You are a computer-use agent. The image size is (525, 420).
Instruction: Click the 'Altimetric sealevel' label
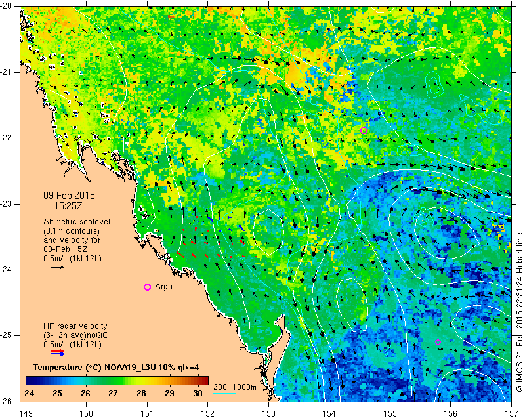(x=77, y=222)
